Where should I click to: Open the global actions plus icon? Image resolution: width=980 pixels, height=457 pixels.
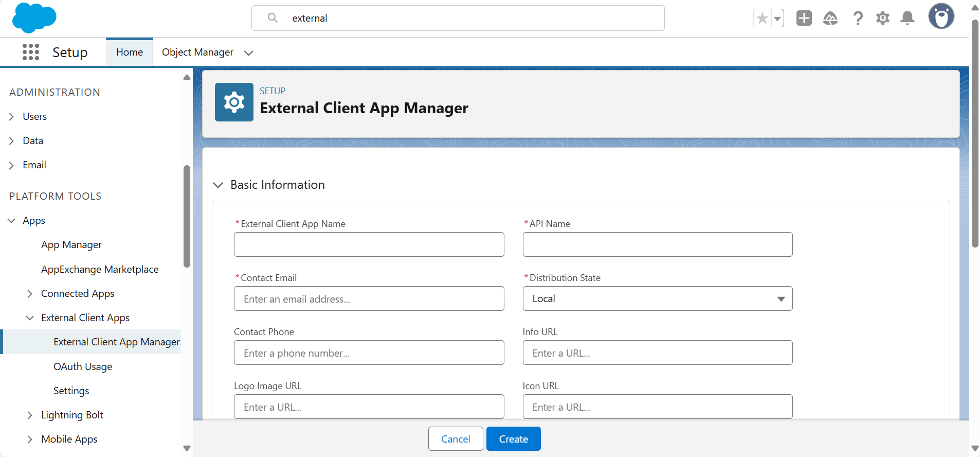(x=804, y=19)
